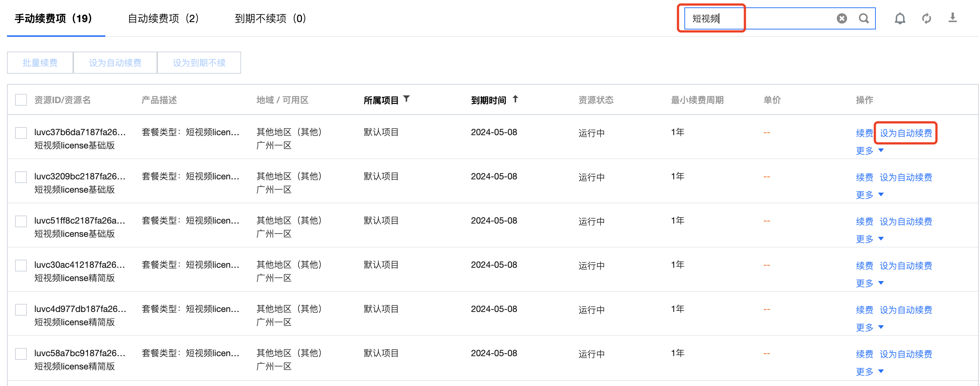Click 续费 for luvc51ff8c2187fa26a
Screen dimensions: 980x386
point(864,221)
